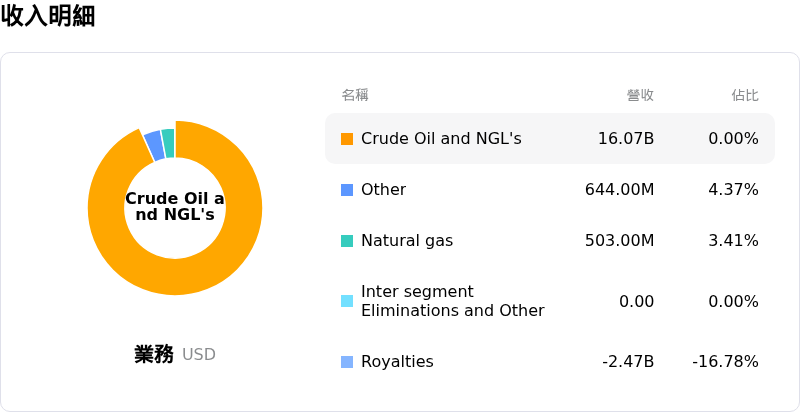
Task: Click the orange Crude Oil and NGL's legend swatch
Action: click(347, 139)
